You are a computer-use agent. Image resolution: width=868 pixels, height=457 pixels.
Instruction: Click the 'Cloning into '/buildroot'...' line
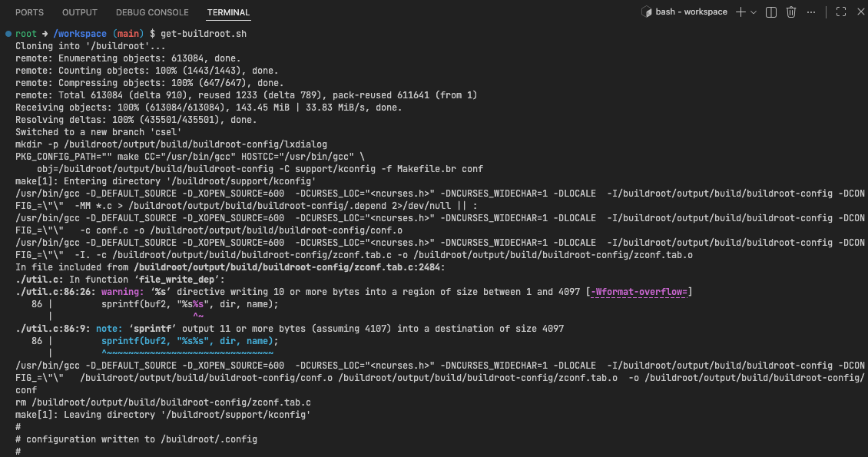(90, 46)
